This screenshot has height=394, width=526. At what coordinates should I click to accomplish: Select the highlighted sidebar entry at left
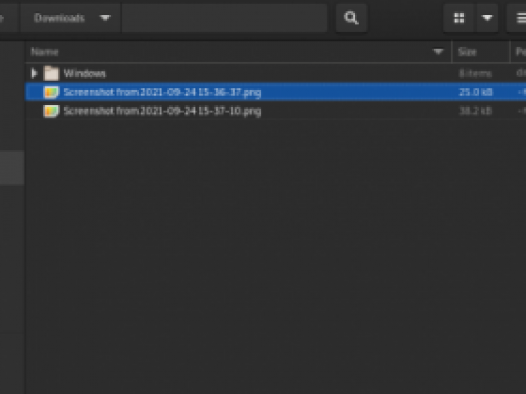click(12, 168)
